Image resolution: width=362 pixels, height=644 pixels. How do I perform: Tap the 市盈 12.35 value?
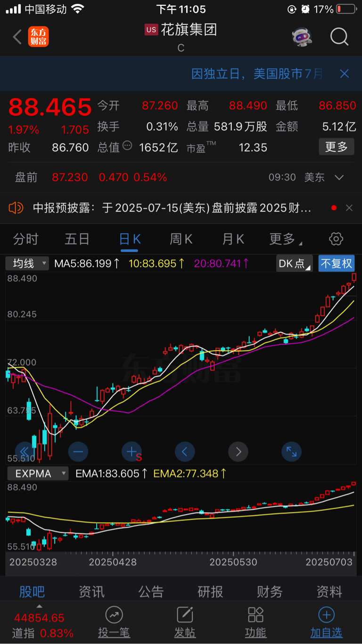(253, 148)
